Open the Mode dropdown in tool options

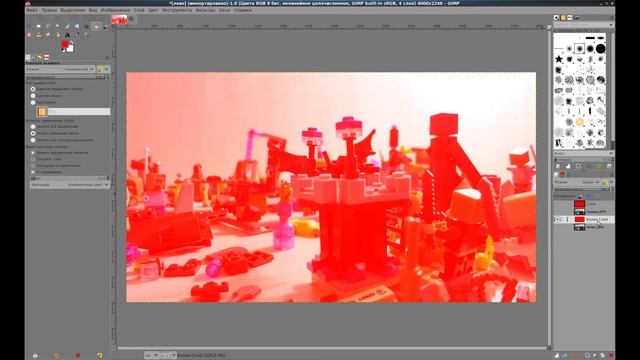pyautogui.click(x=60, y=69)
